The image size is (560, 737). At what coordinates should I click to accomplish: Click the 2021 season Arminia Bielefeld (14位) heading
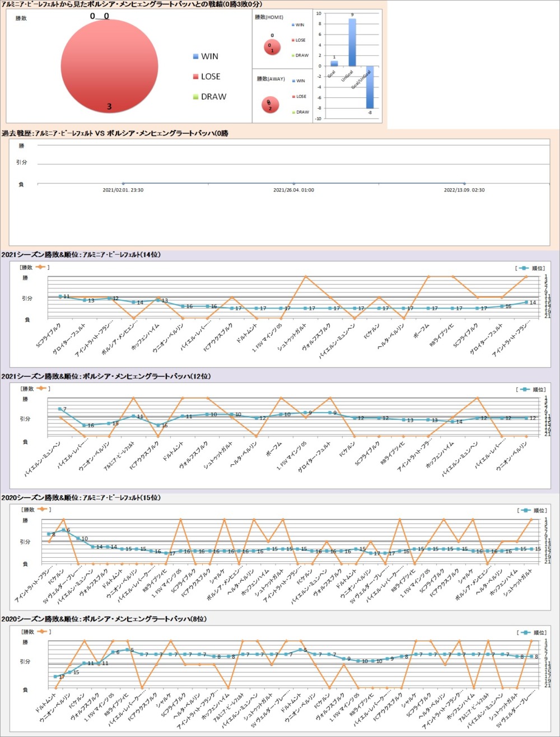pos(82,255)
